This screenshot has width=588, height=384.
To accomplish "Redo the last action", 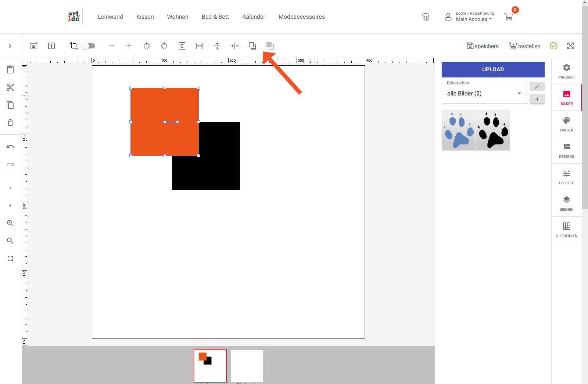I will click(10, 164).
